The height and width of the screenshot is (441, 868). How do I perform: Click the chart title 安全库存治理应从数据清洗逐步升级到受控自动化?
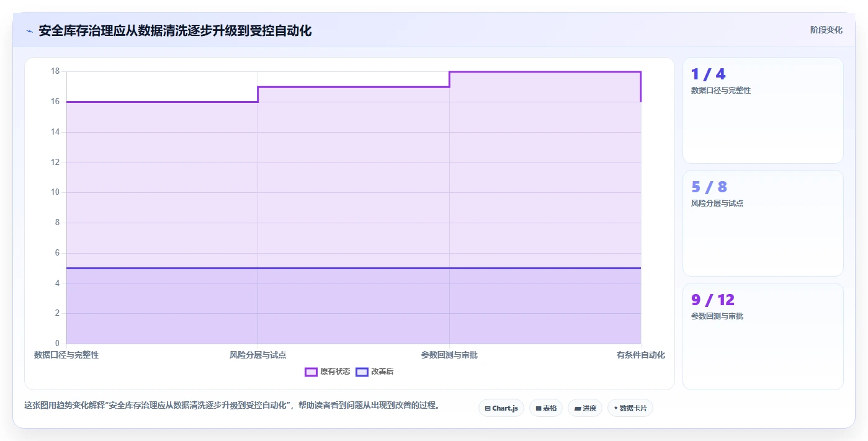[x=175, y=30]
